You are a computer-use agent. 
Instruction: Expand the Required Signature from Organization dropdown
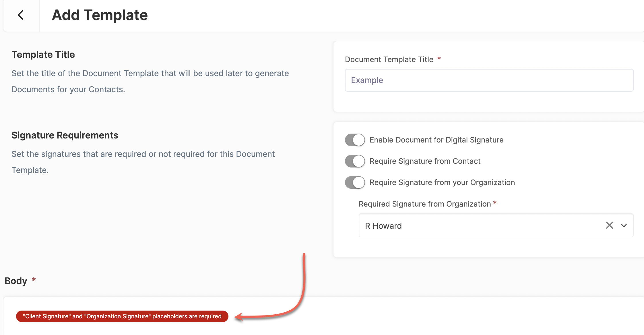[623, 226]
